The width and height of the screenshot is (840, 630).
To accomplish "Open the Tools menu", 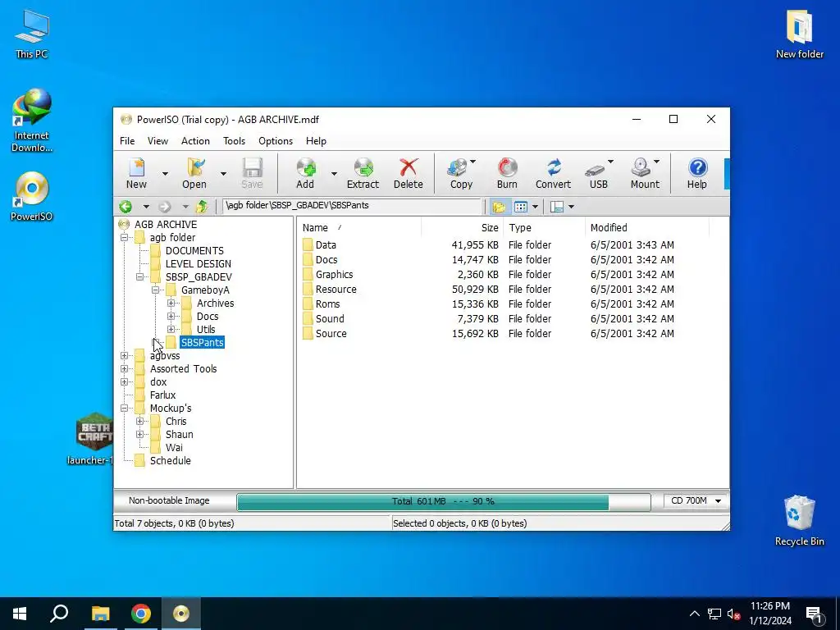I will pyautogui.click(x=234, y=141).
